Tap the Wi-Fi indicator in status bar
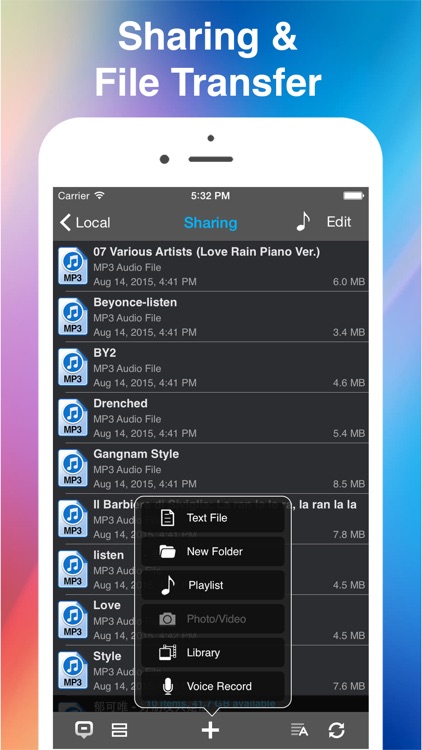This screenshot has width=422, height=750. pyautogui.click(x=100, y=196)
